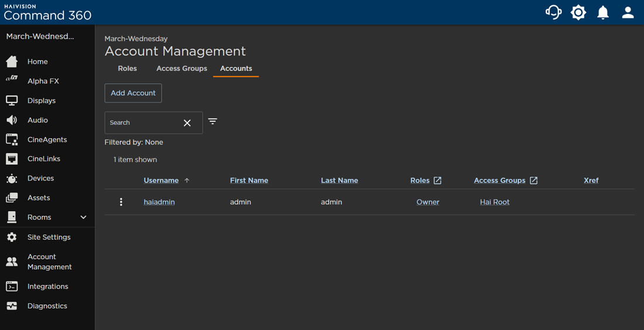Viewport: 644px width, 330px height.
Task: Click the CineAgents sidebar icon
Action: click(x=12, y=140)
